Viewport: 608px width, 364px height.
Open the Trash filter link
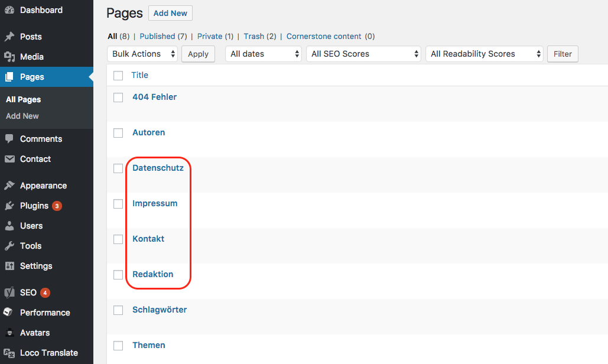[253, 36]
